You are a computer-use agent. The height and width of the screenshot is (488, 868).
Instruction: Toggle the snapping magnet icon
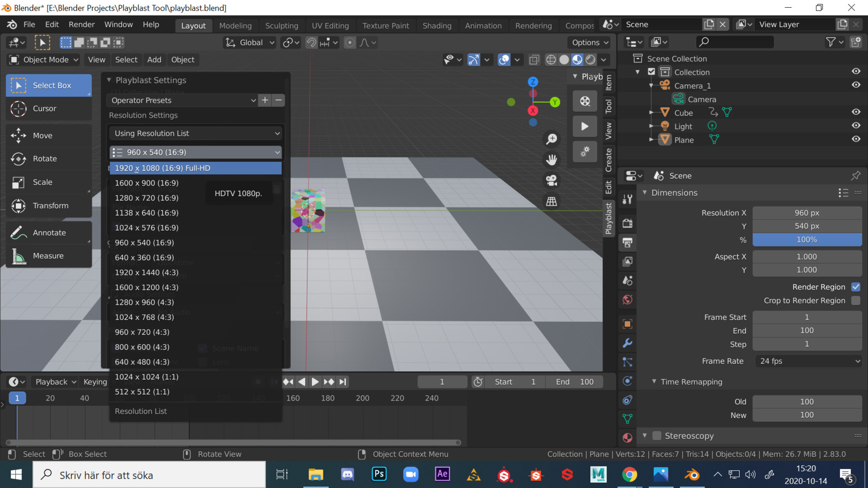pyautogui.click(x=312, y=43)
